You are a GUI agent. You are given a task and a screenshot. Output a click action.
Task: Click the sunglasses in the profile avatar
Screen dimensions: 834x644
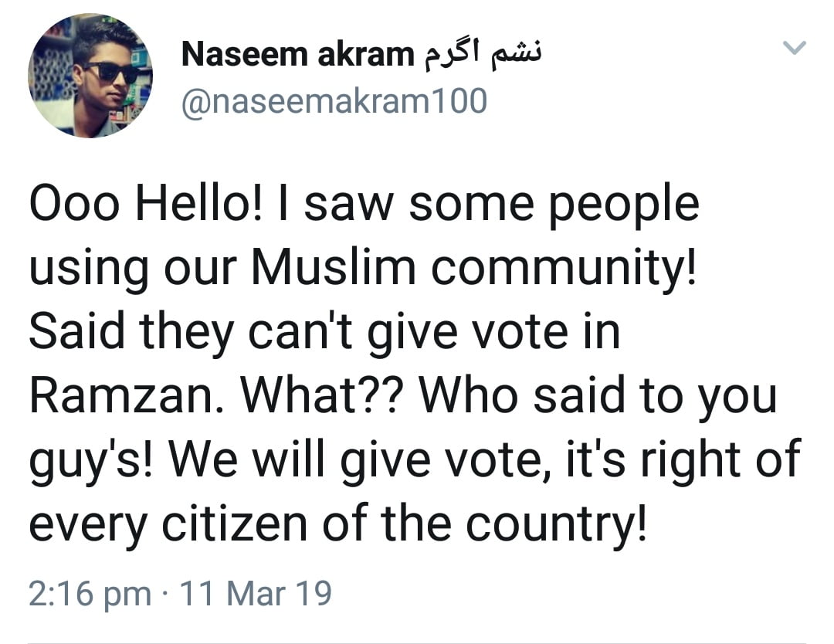click(x=110, y=73)
